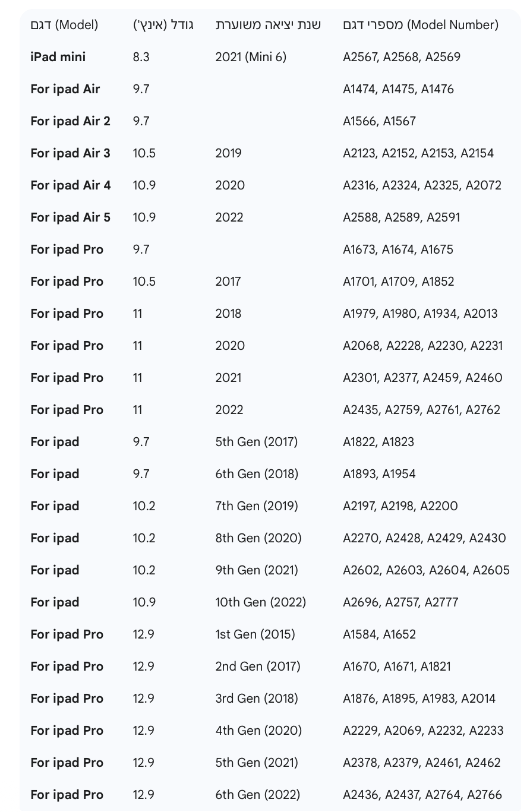Screen dimensions: 530x812
Task: Click model numbers A2588, A2589, A2591
Action: pyautogui.click(x=401, y=217)
